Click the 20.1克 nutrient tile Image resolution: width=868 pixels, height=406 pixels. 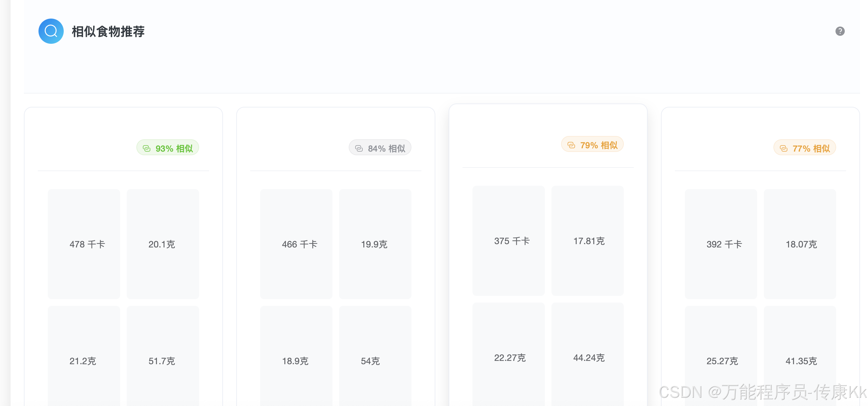pyautogui.click(x=163, y=243)
